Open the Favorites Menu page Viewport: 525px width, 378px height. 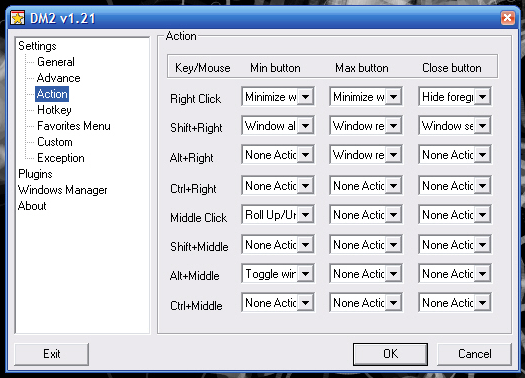click(x=74, y=126)
